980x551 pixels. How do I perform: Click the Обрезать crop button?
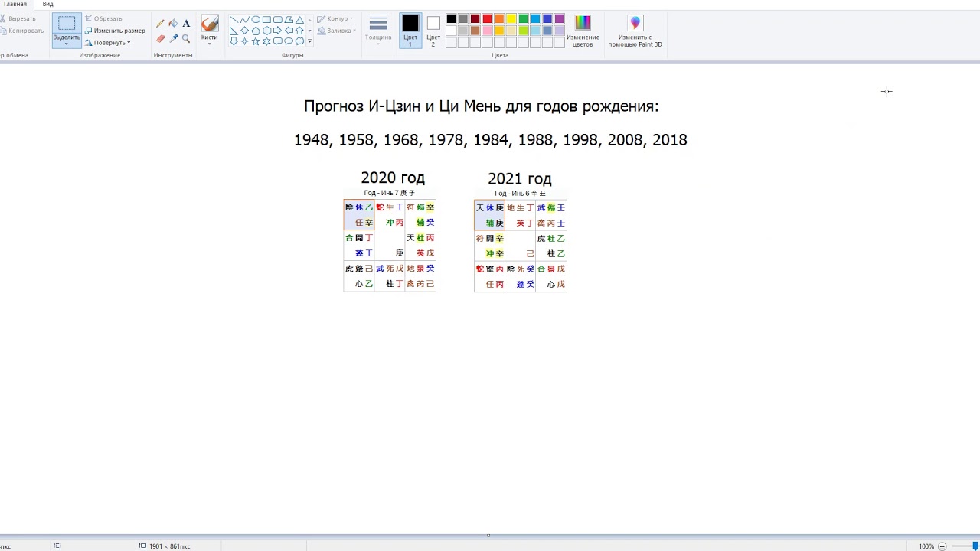(103, 18)
